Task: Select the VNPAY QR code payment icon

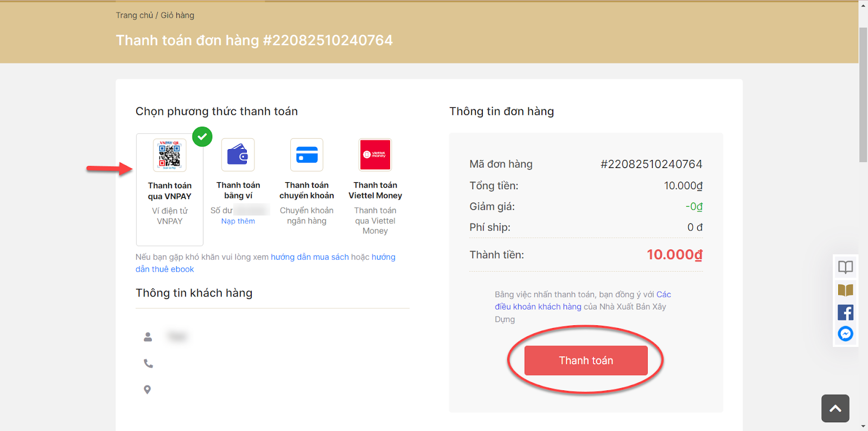Action: 169,155
